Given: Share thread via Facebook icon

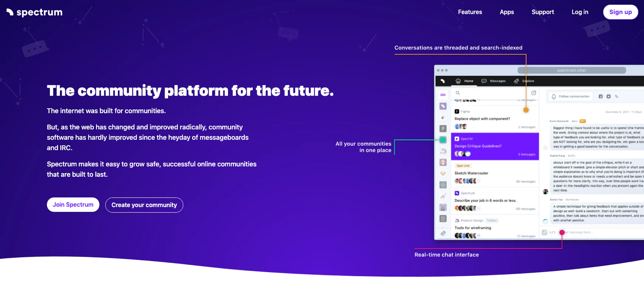Looking at the screenshot, I should 601,97.
